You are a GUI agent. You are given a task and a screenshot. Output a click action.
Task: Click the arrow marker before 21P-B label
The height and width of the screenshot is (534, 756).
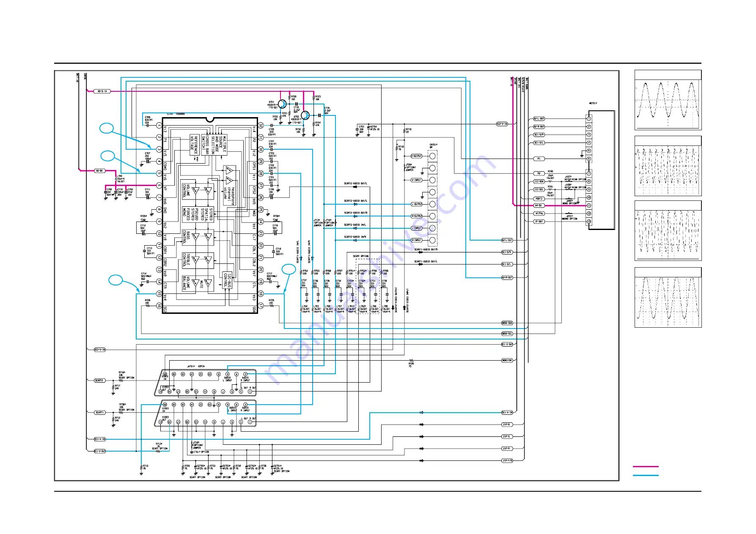pos(421,424)
